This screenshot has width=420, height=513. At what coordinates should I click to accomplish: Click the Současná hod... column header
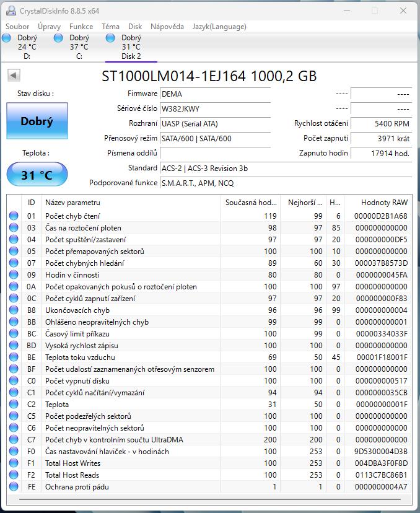[251, 203]
